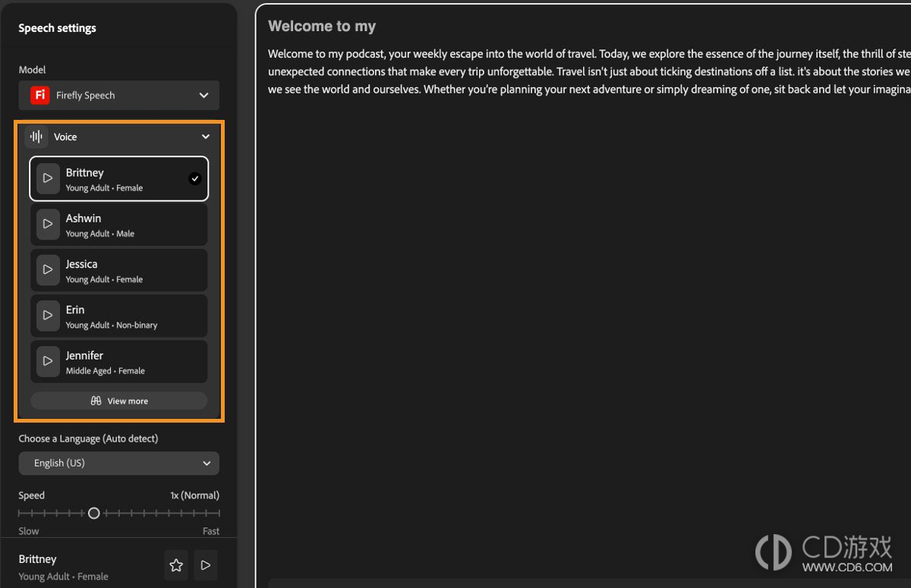911x588 pixels.
Task: Click the Welcome to my title field
Action: pyautogui.click(x=322, y=27)
